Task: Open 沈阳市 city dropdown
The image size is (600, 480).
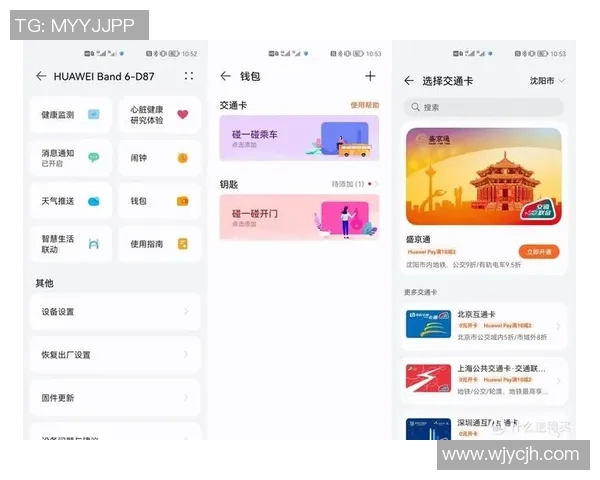Action: [x=547, y=81]
